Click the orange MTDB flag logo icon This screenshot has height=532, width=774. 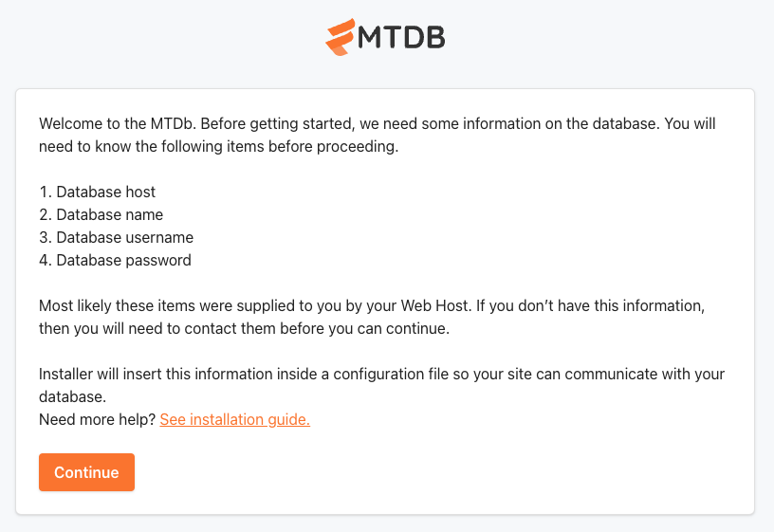(x=341, y=37)
